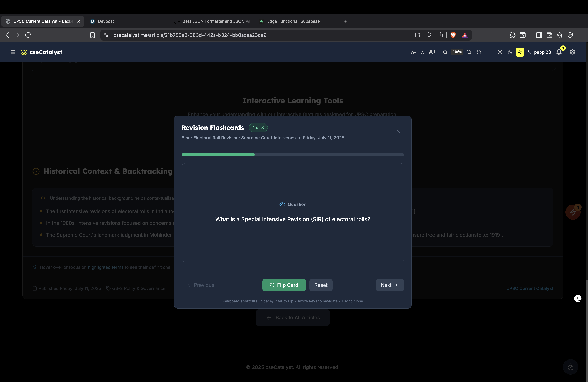Close the Revision Flashcards dialog
The image size is (588, 382).
[x=398, y=132]
